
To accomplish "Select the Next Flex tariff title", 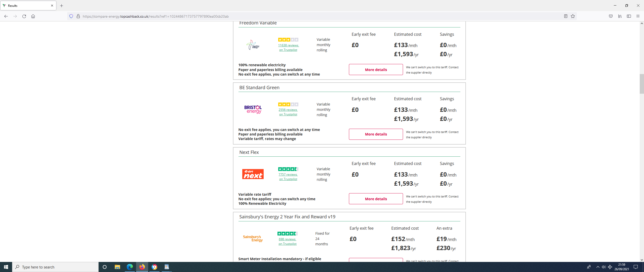I will (249, 152).
